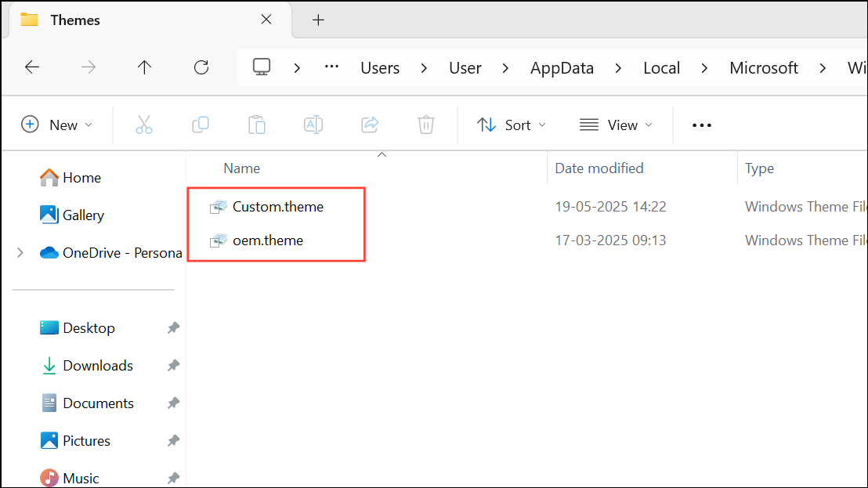Click the Delete trash icon
This screenshot has width=868, height=488.
click(425, 125)
